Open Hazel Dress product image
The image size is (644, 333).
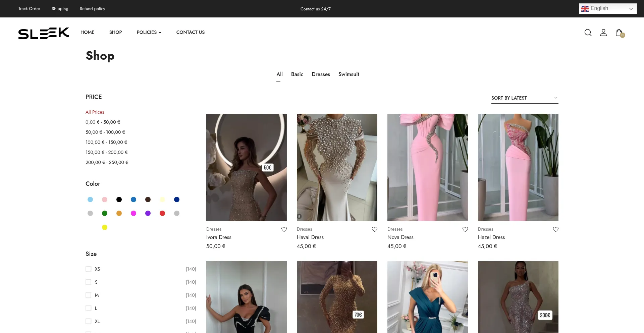(518, 167)
